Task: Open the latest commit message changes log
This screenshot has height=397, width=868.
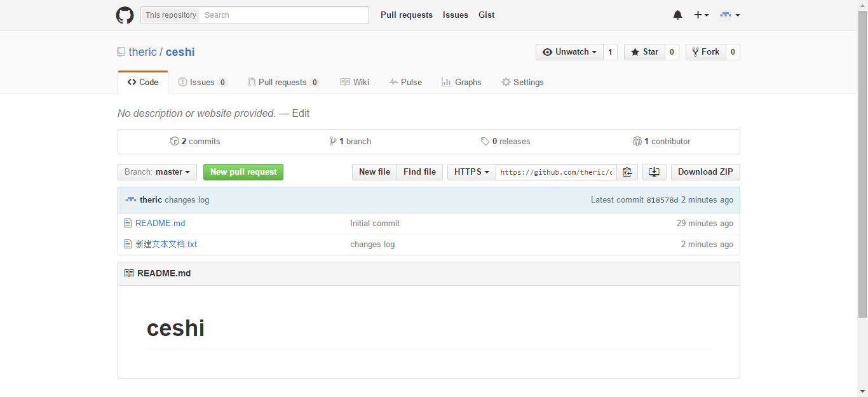Action: point(187,199)
